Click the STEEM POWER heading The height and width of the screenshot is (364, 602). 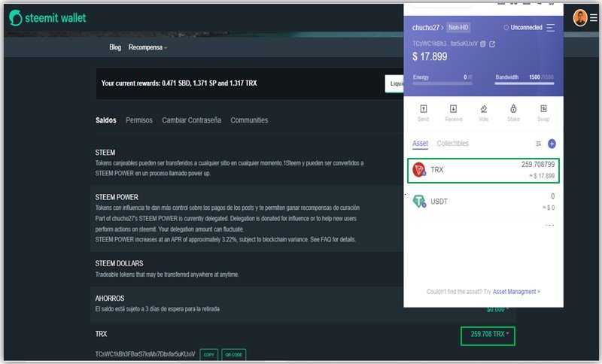point(117,197)
